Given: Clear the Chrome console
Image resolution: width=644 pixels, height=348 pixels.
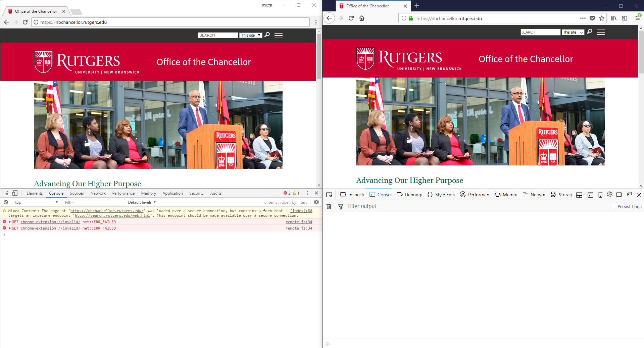Looking at the screenshot, I should (6, 202).
